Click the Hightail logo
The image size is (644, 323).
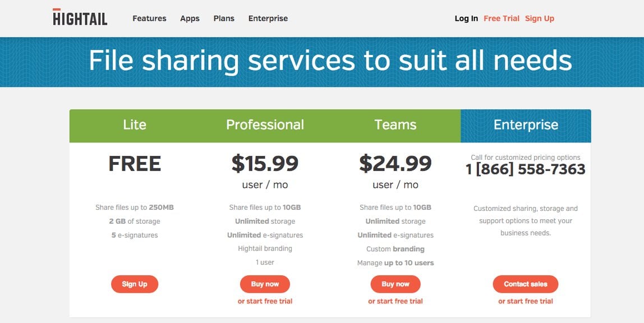80,17
